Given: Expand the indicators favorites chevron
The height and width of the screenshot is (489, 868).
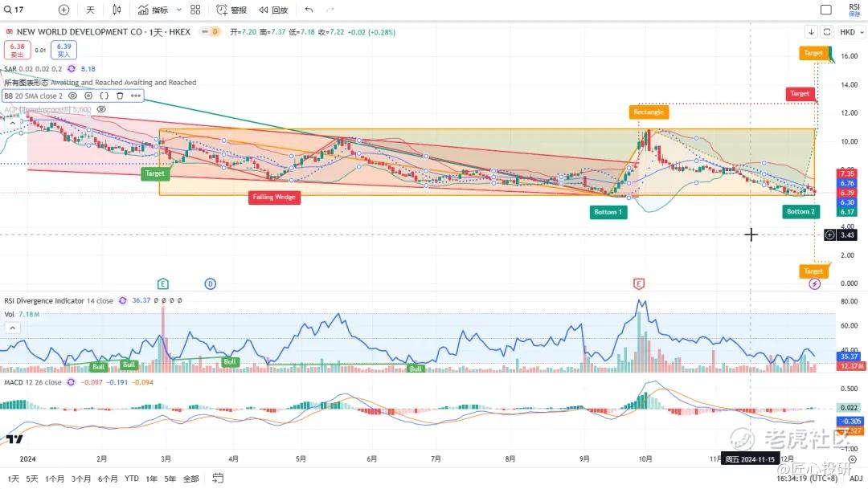Looking at the screenshot, I should (178, 10).
